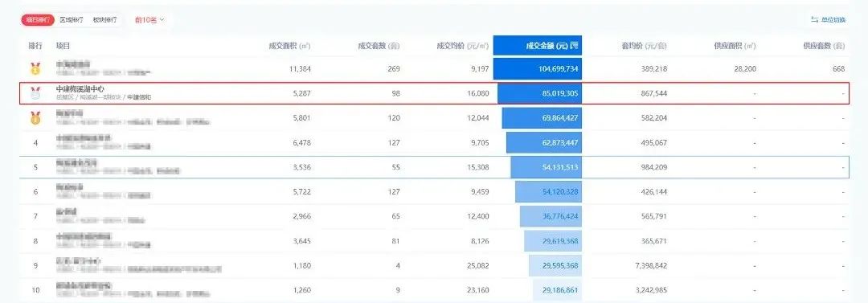Click the gold medal icon for rank one
The width and height of the screenshot is (868, 303).
point(35,69)
